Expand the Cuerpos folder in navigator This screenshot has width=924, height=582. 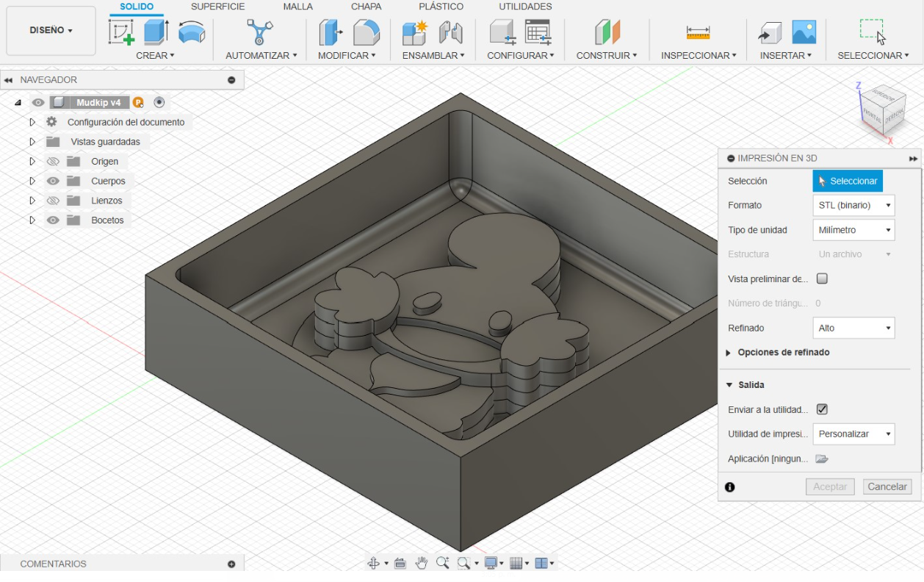(x=32, y=181)
